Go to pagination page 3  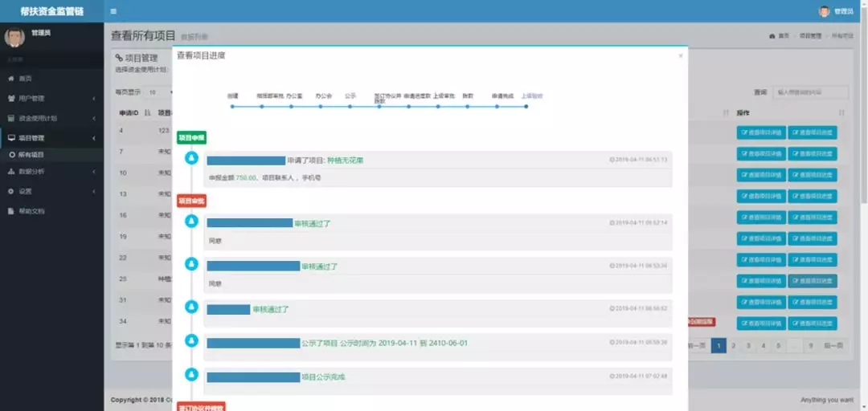748,345
